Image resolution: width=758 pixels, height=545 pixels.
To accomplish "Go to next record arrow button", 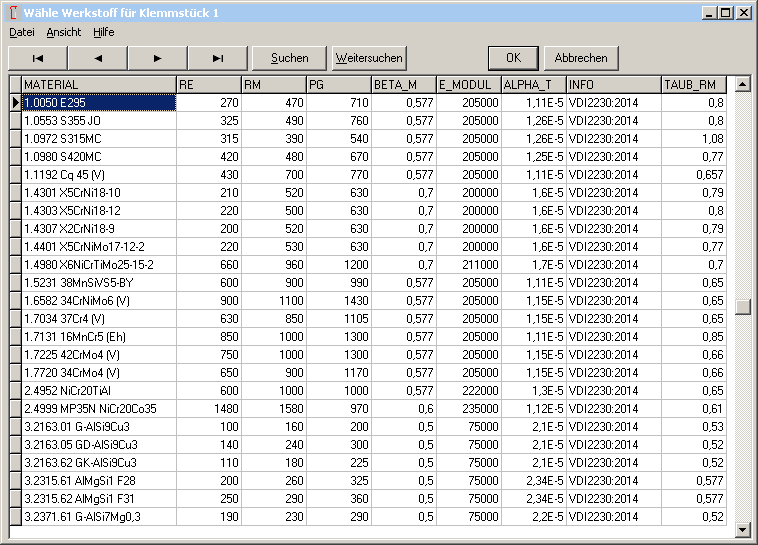I will pos(158,58).
